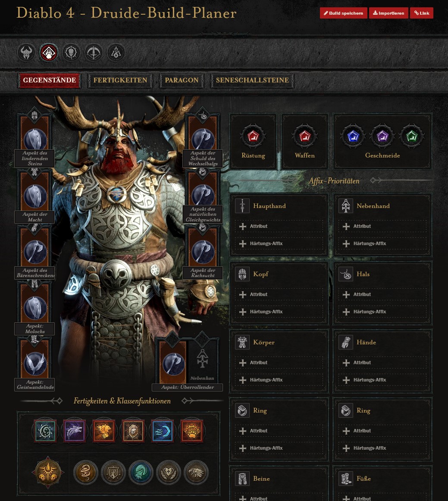Choose the red Waffen gem socket
Image resolution: width=448 pixels, height=501 pixels.
(x=304, y=136)
